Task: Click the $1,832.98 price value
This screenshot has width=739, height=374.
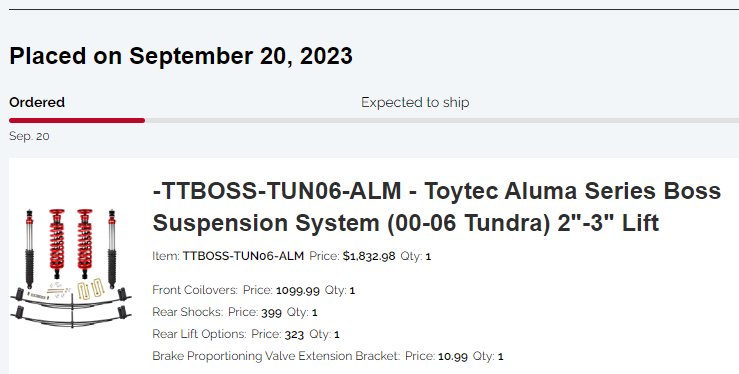Action: coord(369,256)
